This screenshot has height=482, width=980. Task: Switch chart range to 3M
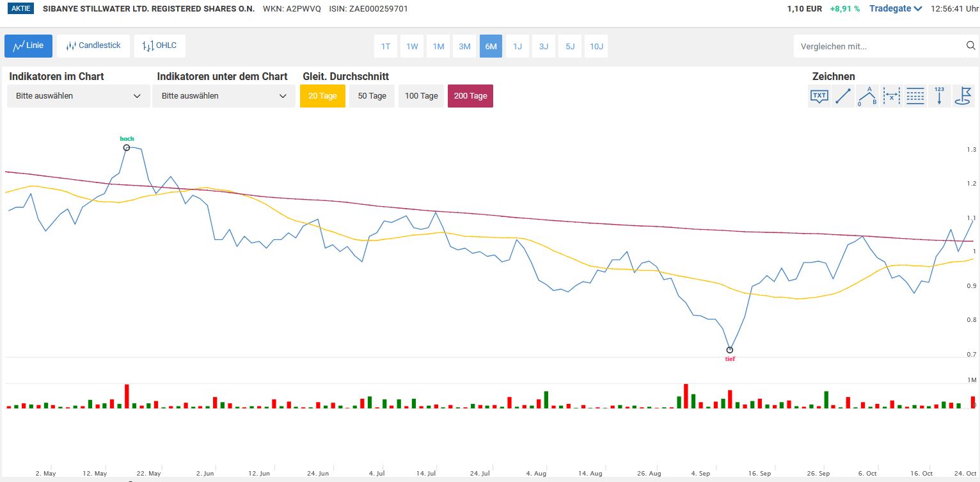[x=465, y=46]
